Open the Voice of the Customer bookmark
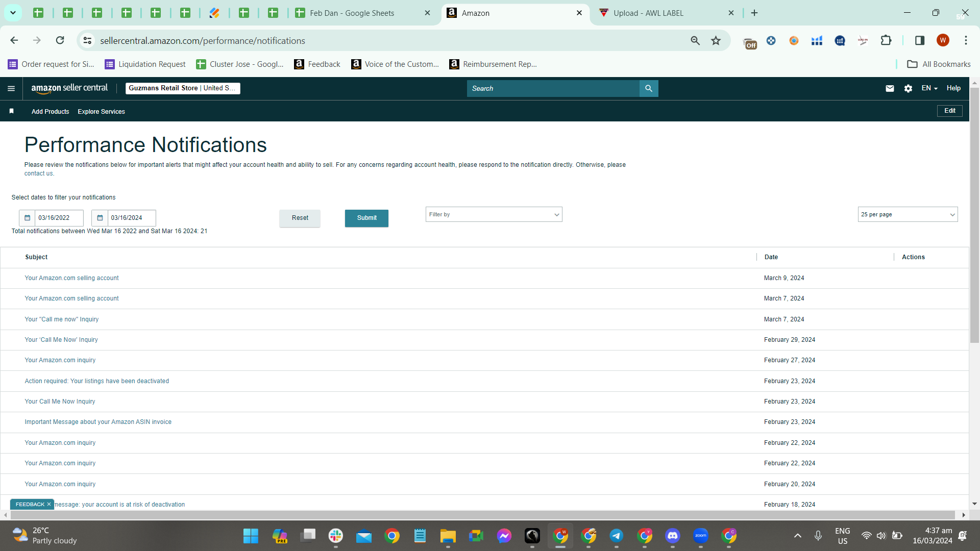 point(395,64)
